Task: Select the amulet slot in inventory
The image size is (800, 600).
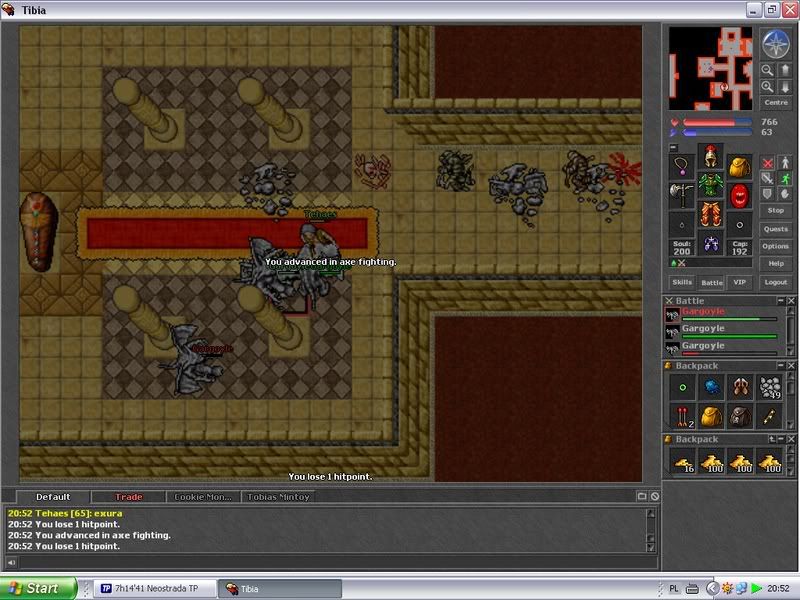Action: (682, 166)
